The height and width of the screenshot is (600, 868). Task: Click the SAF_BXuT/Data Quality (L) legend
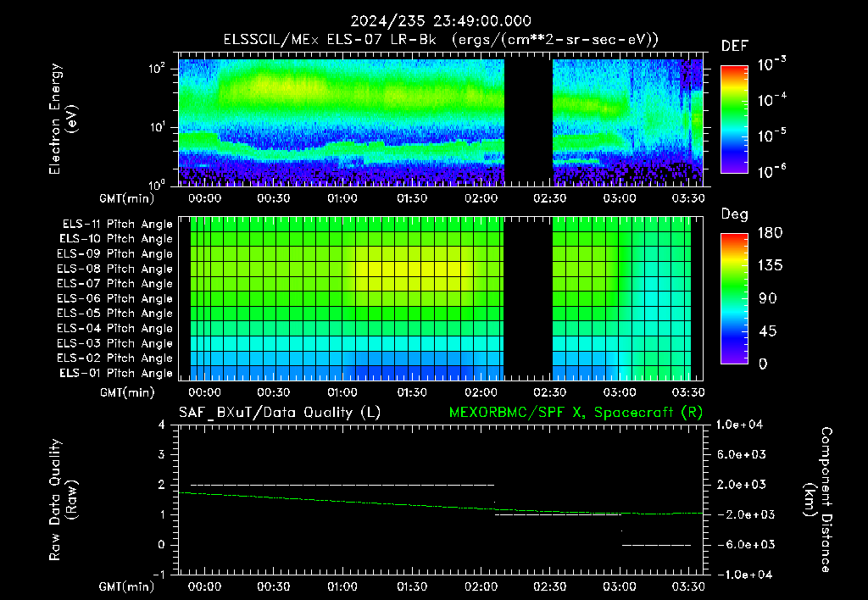coord(280,413)
